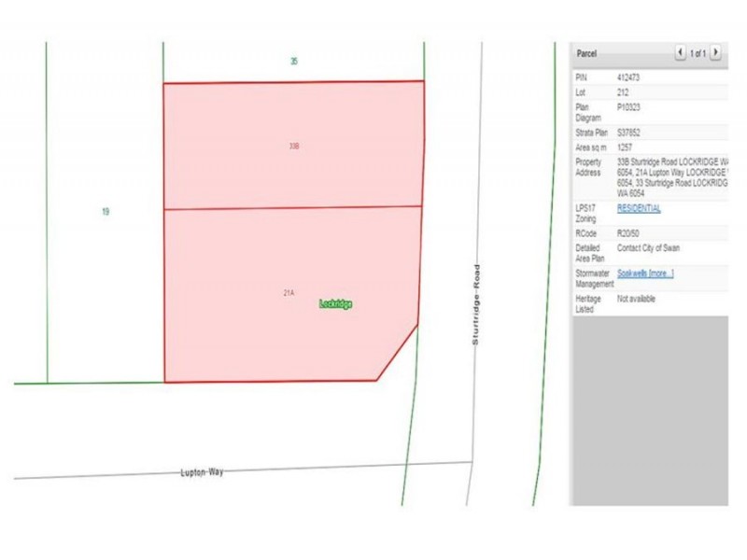Open the RESIDENTIAL zoning link
Image resolution: width=747 pixels, height=560 pixels.
pos(639,208)
